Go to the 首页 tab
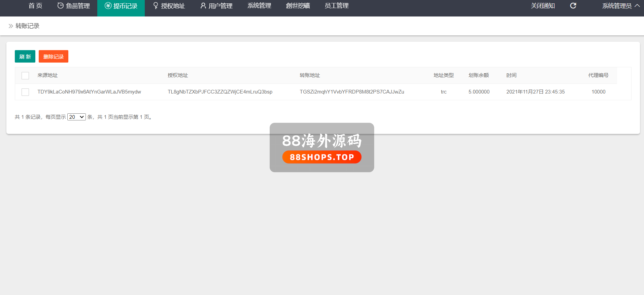The height and width of the screenshot is (295, 644). pos(35,6)
